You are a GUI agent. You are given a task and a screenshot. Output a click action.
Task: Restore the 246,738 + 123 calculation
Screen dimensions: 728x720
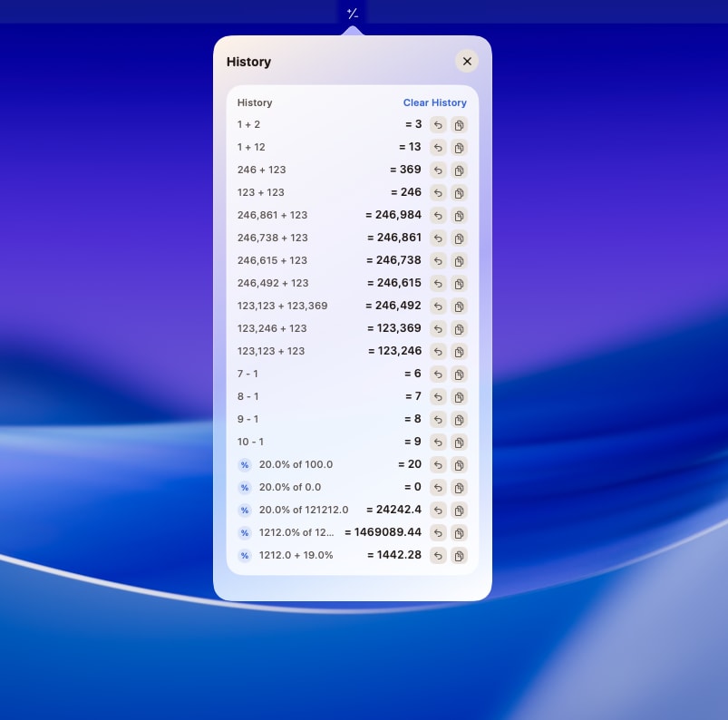click(438, 238)
